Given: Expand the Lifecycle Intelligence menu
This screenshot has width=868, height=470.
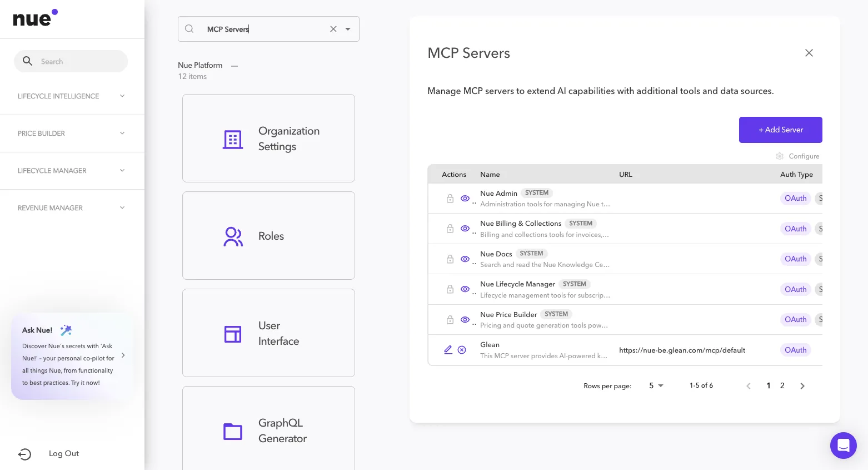Looking at the screenshot, I should (72, 96).
